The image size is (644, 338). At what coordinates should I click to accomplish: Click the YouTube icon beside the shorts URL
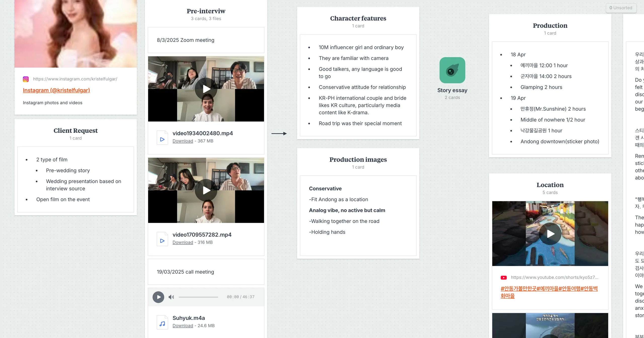click(504, 278)
